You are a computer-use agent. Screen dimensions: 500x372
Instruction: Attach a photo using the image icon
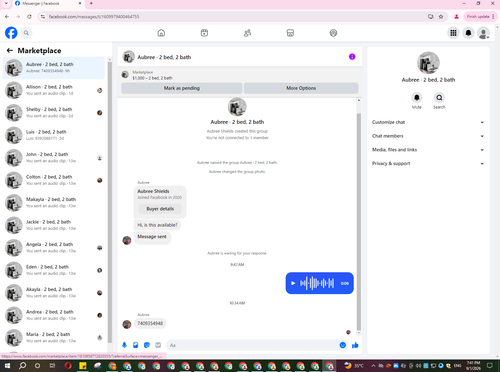(x=135, y=345)
